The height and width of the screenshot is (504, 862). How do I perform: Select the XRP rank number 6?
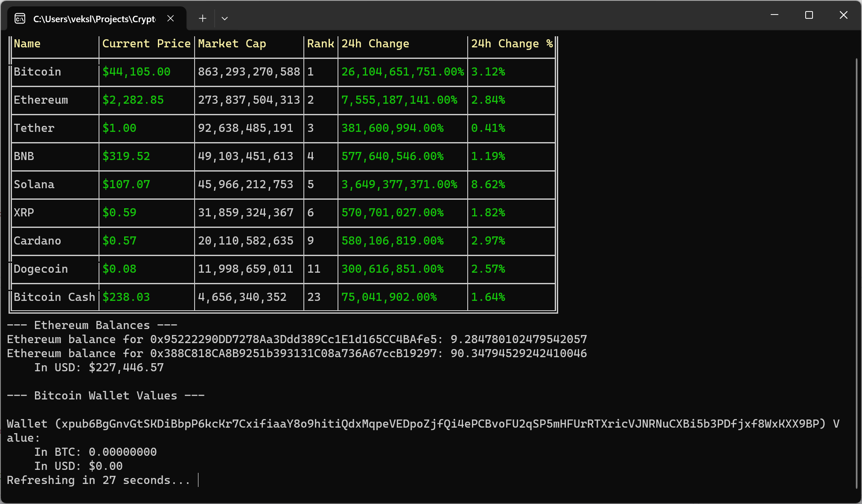[x=311, y=213]
